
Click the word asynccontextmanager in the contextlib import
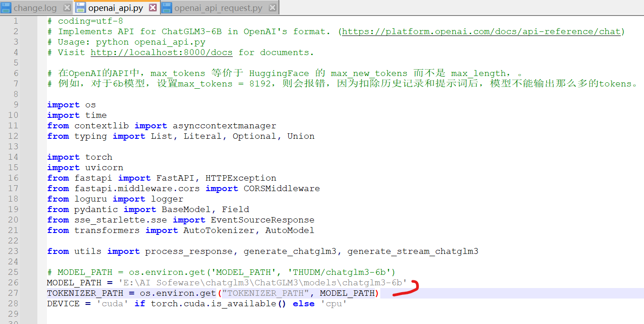click(x=225, y=126)
